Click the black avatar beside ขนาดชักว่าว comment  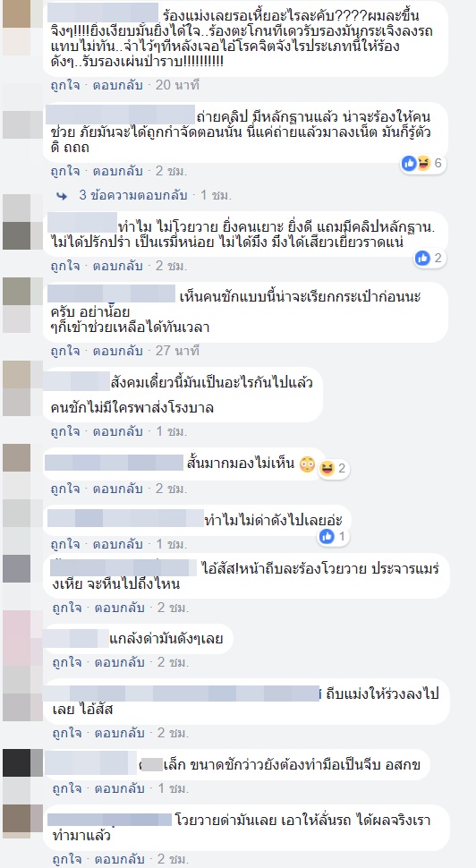(x=16, y=762)
